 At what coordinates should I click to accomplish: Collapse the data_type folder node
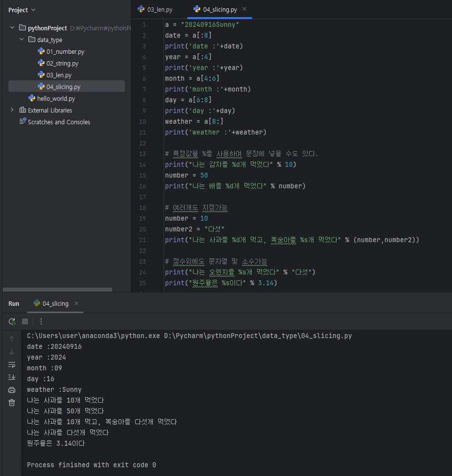click(x=22, y=40)
